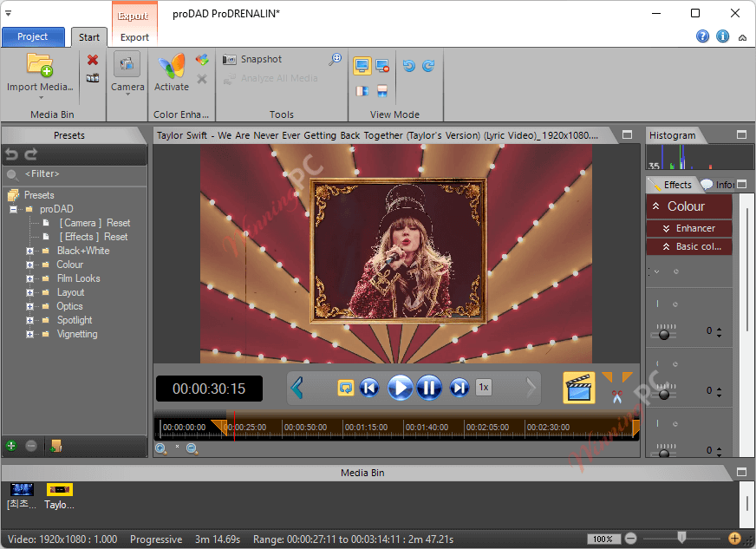Click the orange in-point marker on timeline

[220, 427]
